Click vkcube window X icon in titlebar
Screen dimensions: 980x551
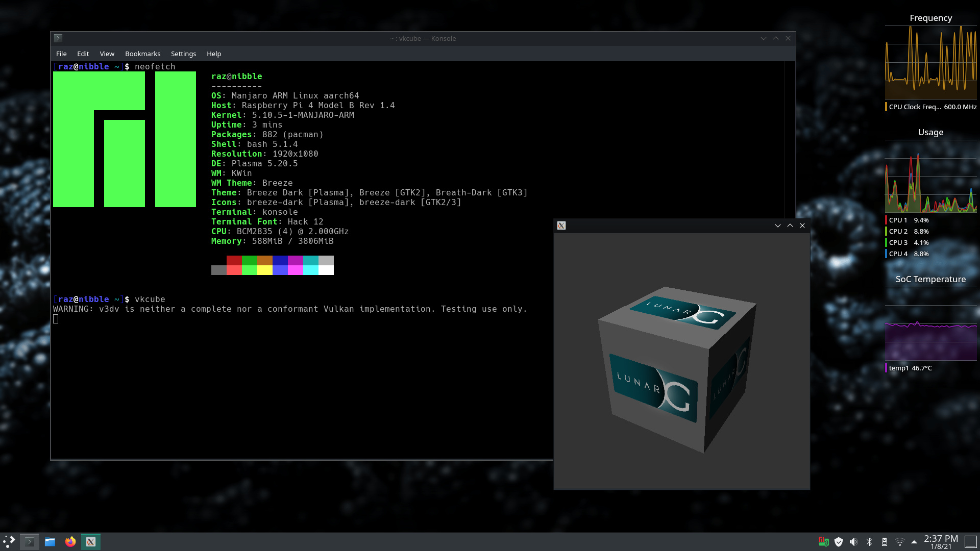click(561, 226)
